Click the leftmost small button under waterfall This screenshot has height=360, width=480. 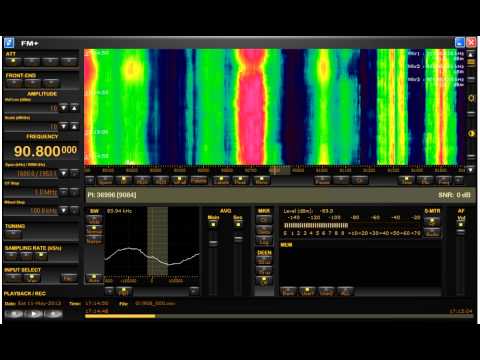pyautogui.click(x=90, y=180)
